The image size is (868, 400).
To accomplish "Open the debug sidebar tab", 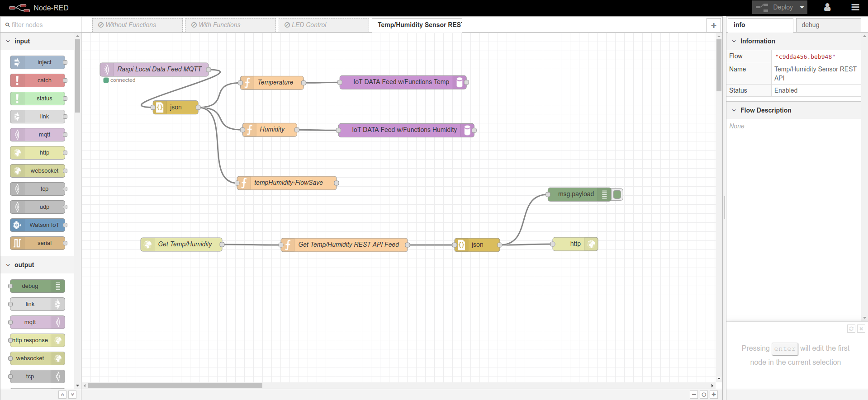I will (828, 25).
